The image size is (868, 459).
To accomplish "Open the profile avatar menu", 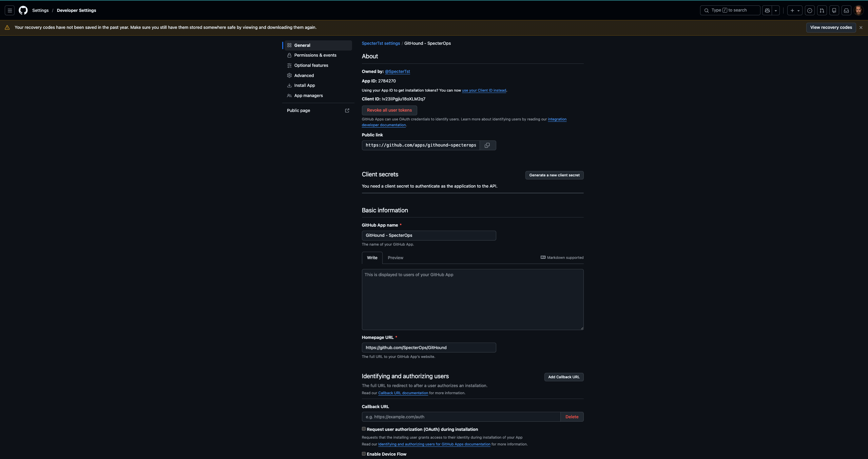I will [x=859, y=10].
